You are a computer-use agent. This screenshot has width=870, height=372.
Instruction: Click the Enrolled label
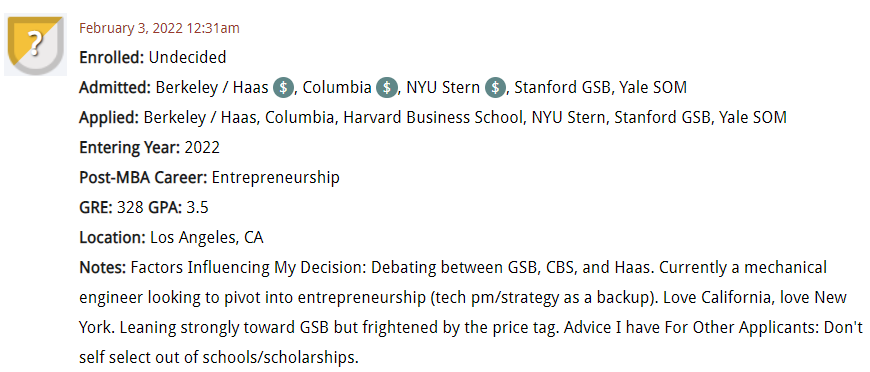pos(112,57)
